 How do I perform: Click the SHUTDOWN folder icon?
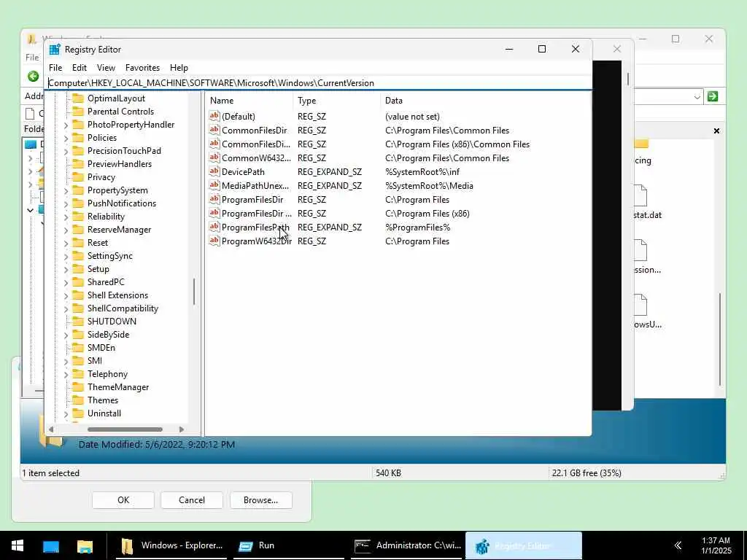click(x=78, y=322)
